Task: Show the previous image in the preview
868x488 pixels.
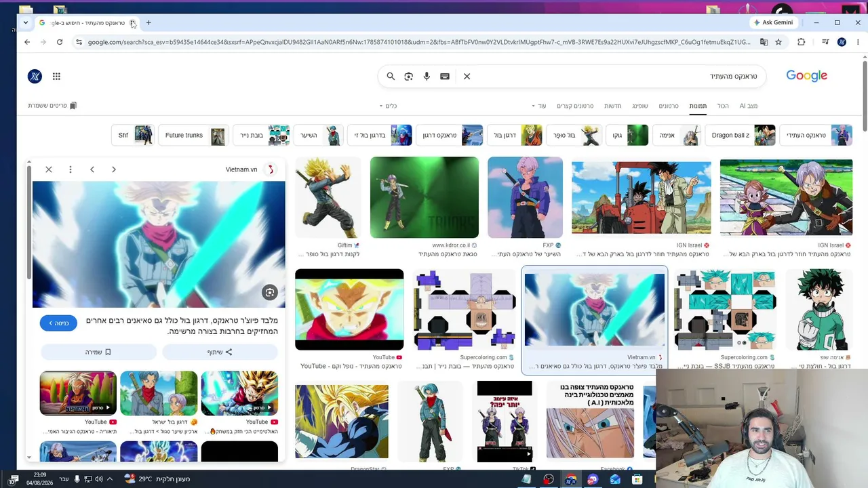Action: click(x=92, y=169)
